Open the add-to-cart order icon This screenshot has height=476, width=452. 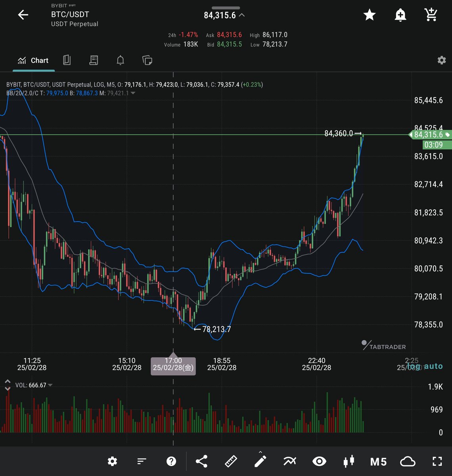point(431,15)
